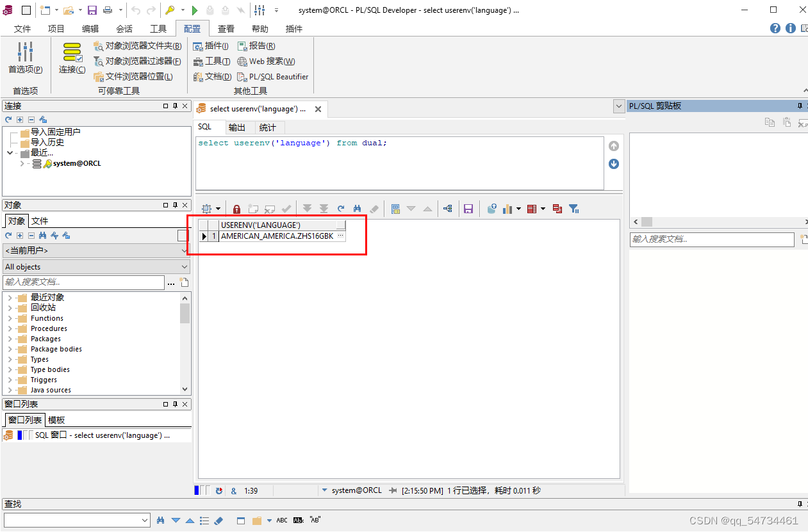Viewport: 808px width, 532px height.
Task: Expand the system@ORCL connection node
Action: tap(22, 164)
